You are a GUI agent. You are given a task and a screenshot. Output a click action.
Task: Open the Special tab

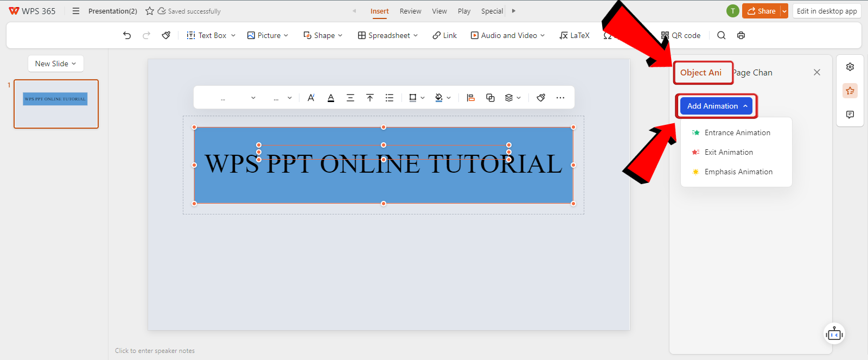(x=492, y=11)
